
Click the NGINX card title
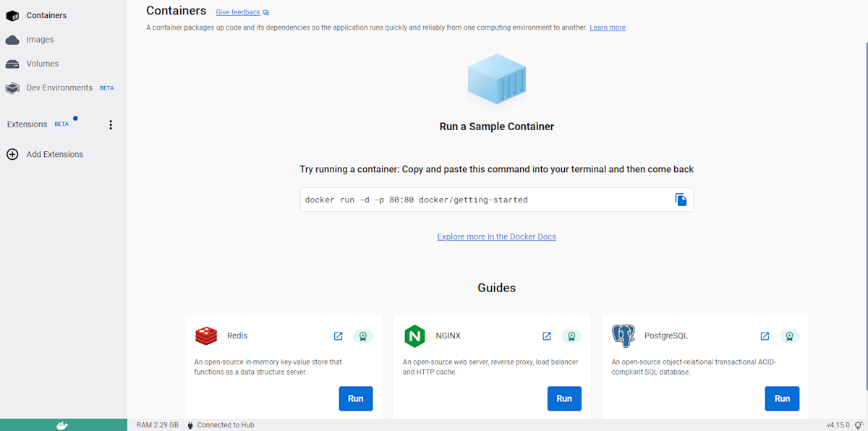point(448,336)
